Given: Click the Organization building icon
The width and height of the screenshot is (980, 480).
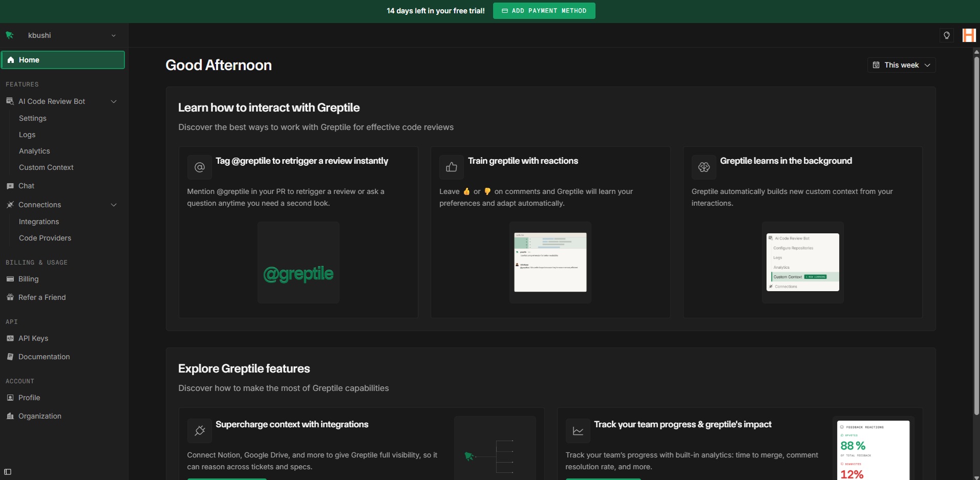Looking at the screenshot, I should [10, 416].
